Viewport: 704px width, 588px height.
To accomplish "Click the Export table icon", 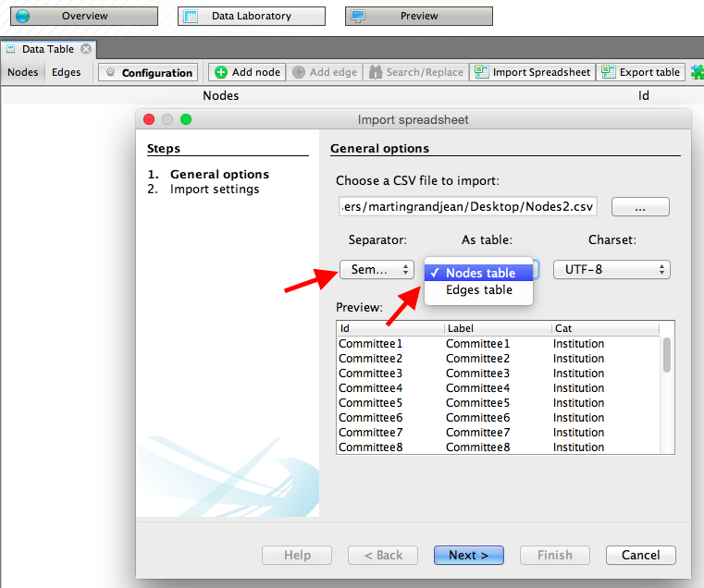I will pos(609,72).
